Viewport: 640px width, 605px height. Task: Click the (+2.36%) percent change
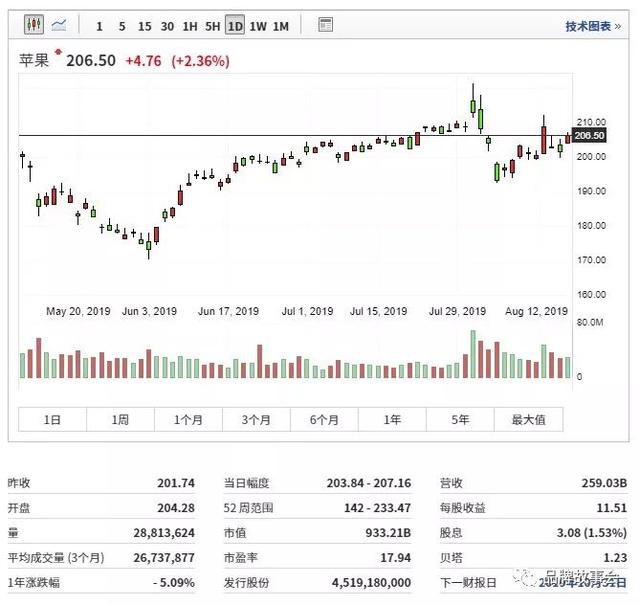point(200,61)
